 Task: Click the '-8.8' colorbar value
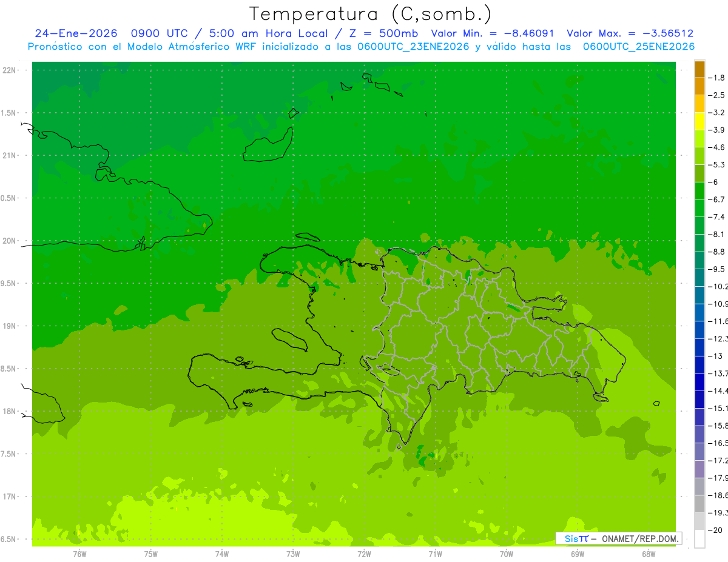[716, 252]
